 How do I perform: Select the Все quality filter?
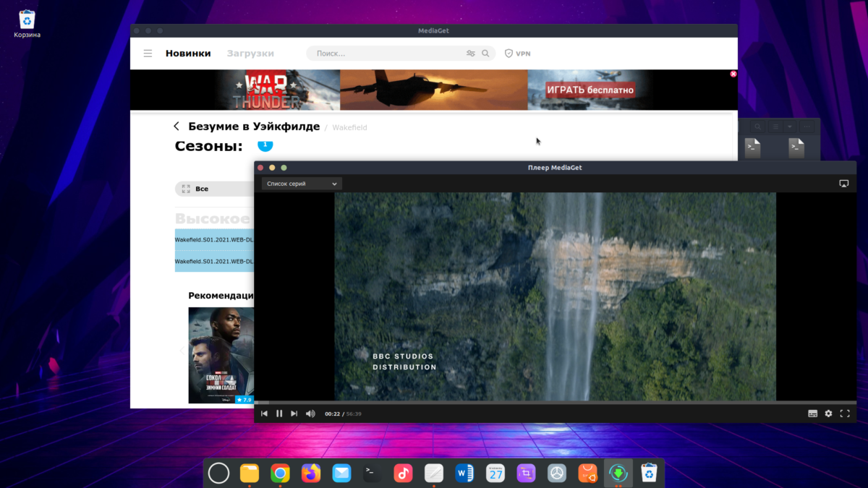pyautogui.click(x=213, y=189)
